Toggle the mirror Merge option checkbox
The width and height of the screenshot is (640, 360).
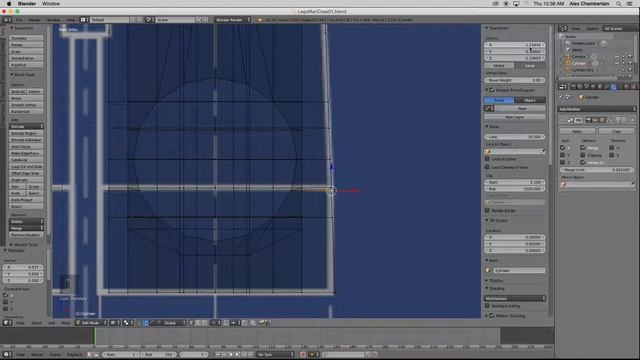(x=583, y=147)
